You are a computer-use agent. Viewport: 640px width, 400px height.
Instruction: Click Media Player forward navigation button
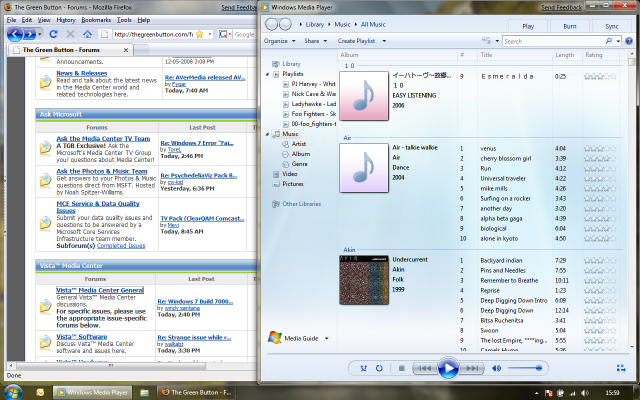(x=285, y=24)
